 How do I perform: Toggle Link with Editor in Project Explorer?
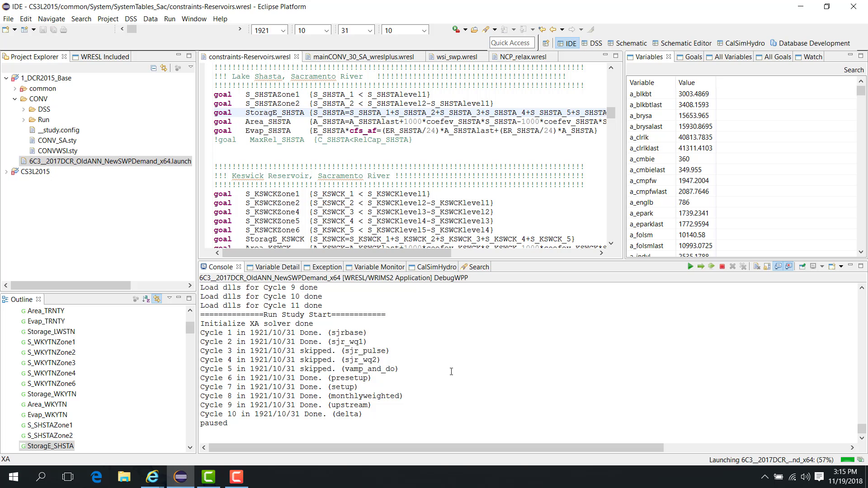[x=164, y=68]
